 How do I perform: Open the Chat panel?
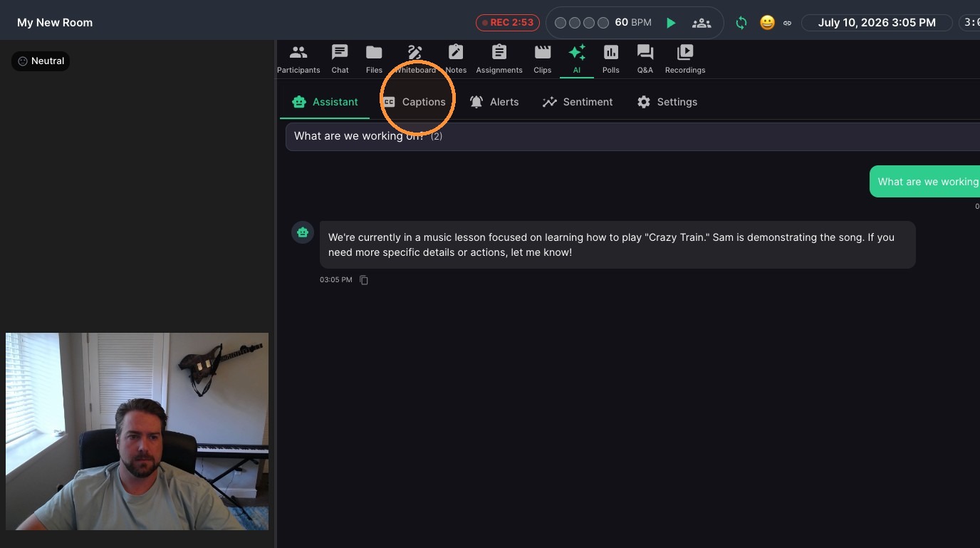pos(340,59)
